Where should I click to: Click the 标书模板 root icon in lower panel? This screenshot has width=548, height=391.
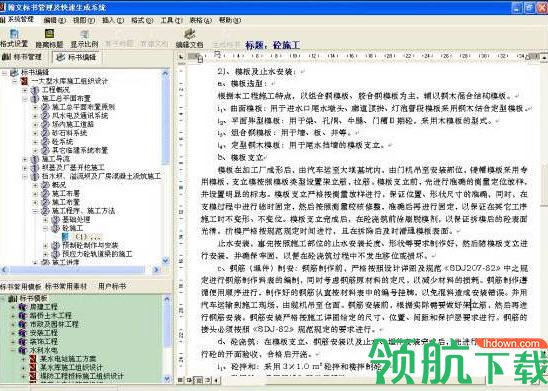click(13, 298)
